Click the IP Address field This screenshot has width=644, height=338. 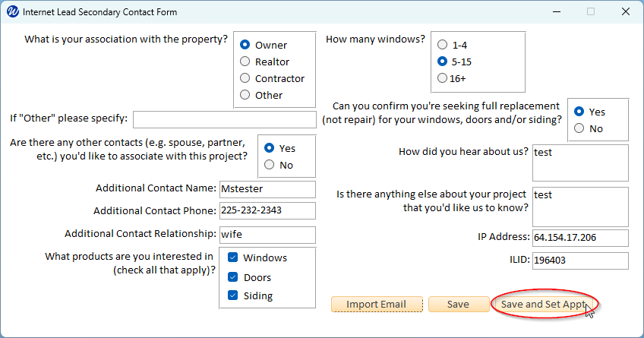580,238
